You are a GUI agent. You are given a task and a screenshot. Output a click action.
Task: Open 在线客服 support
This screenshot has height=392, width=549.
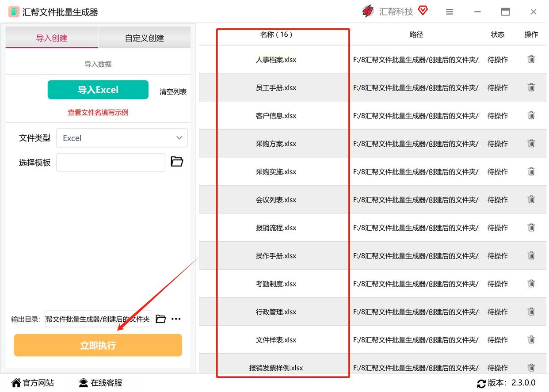click(x=100, y=383)
